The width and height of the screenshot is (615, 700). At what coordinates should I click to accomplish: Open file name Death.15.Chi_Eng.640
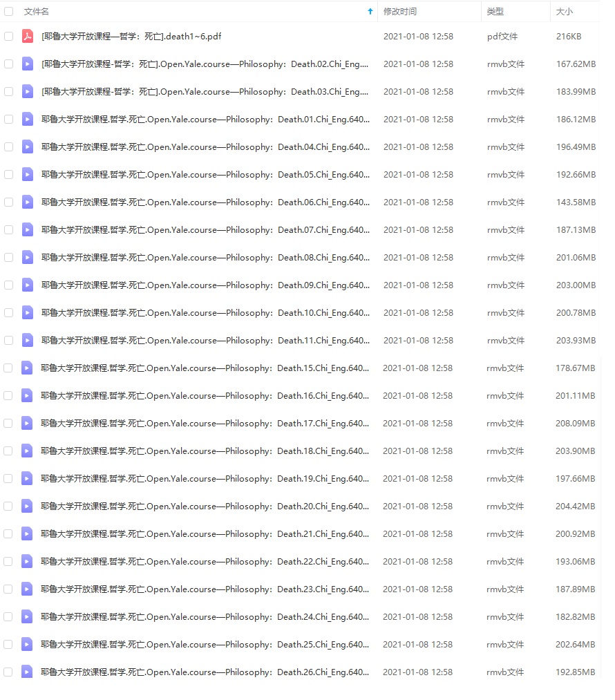tap(205, 368)
